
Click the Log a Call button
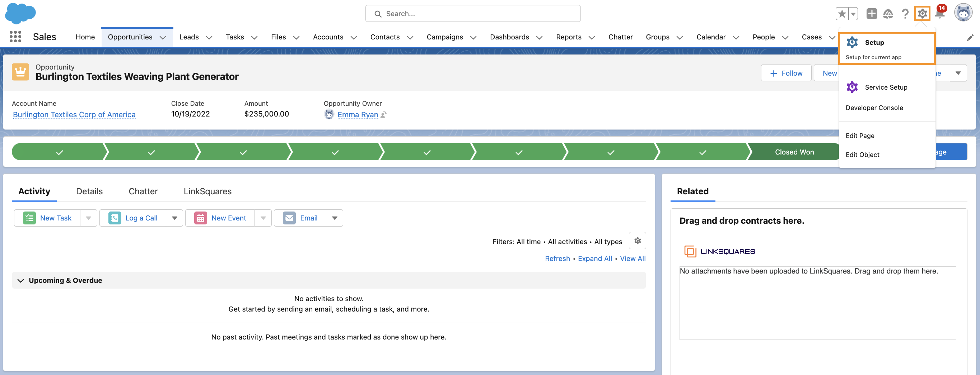133,218
